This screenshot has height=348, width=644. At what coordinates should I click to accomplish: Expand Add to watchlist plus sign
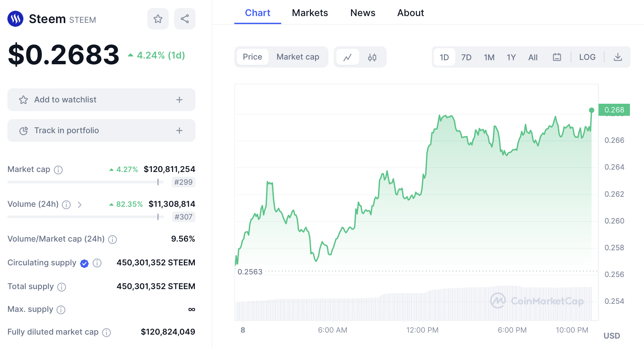(x=179, y=100)
